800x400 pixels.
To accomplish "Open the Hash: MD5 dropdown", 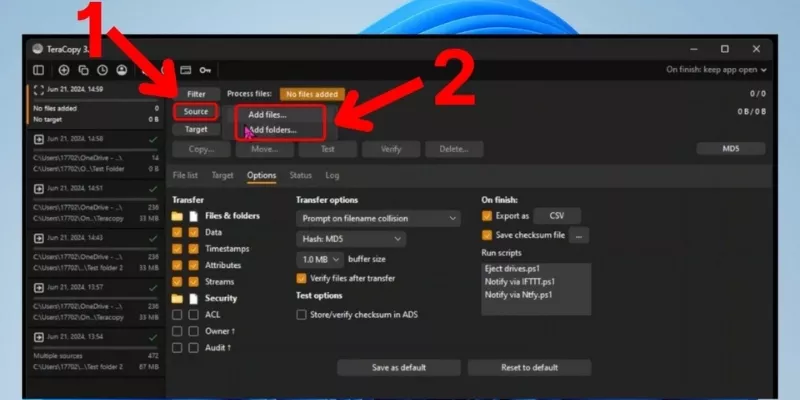I will click(351, 239).
